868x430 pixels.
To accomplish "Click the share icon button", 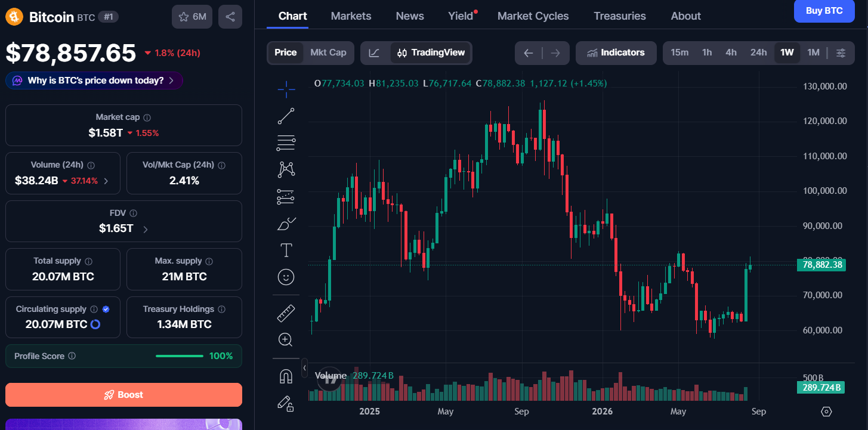I will 230,17.
